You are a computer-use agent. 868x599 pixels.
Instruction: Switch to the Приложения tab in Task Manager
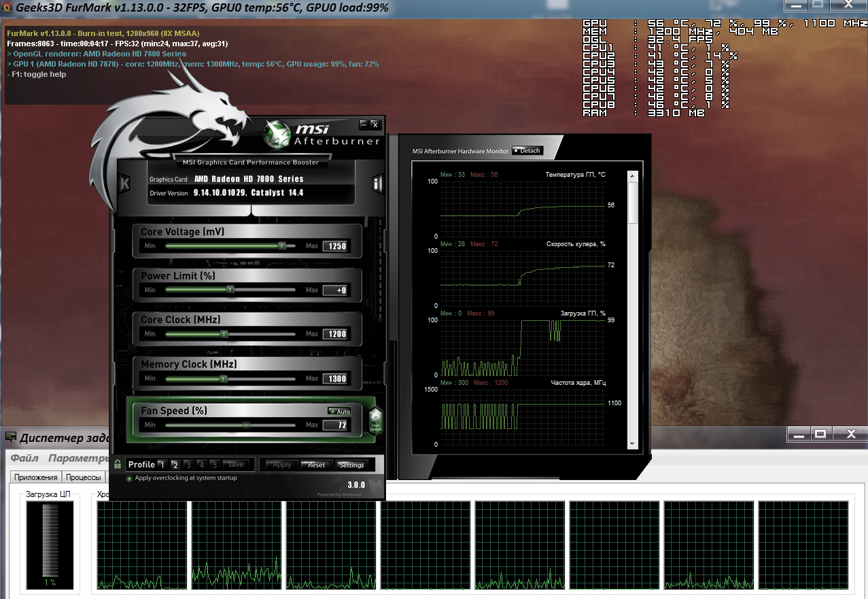pos(36,477)
